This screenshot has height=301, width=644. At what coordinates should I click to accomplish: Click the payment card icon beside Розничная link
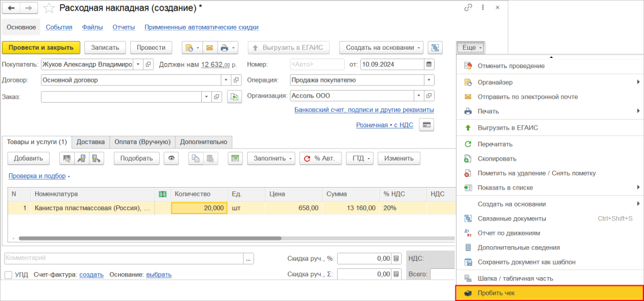point(426,125)
